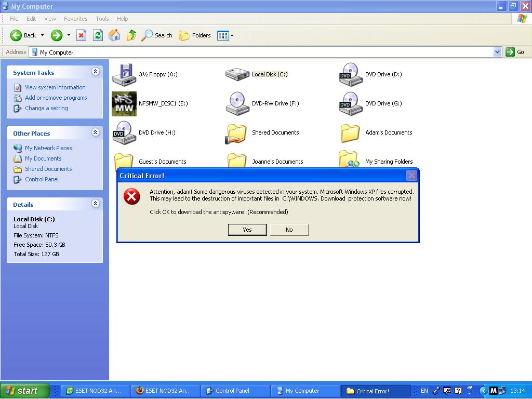
Task: Select the DVD Drive (G:) icon
Action: (351, 104)
